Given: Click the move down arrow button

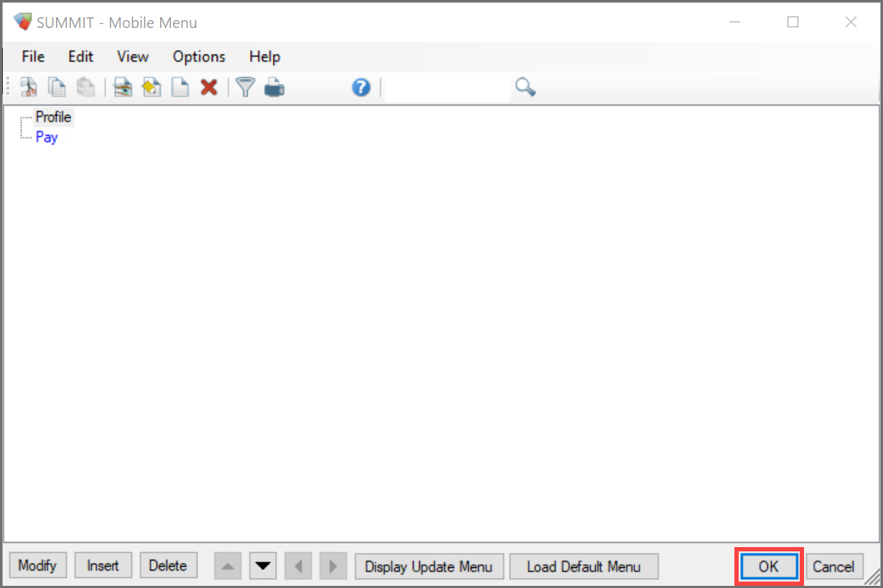Looking at the screenshot, I should (263, 566).
